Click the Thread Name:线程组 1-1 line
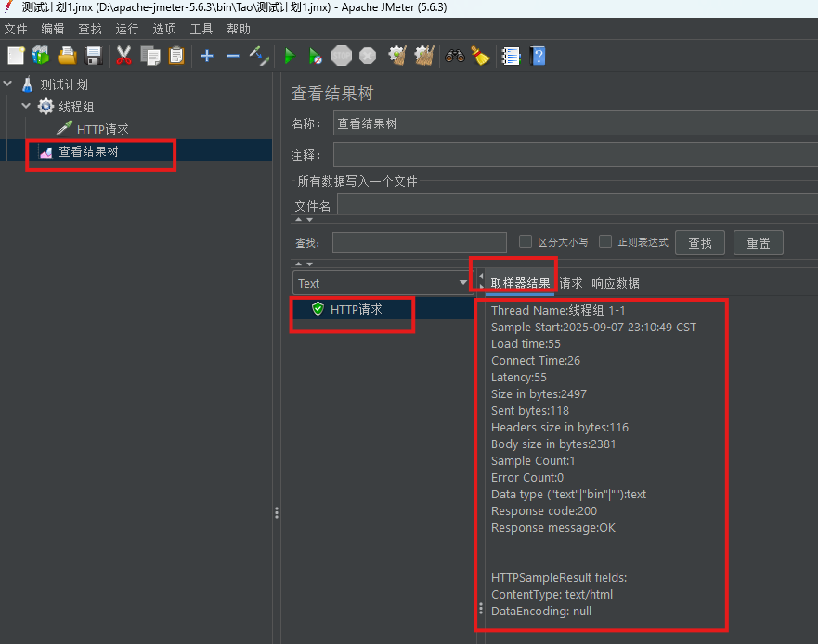 pyautogui.click(x=558, y=310)
